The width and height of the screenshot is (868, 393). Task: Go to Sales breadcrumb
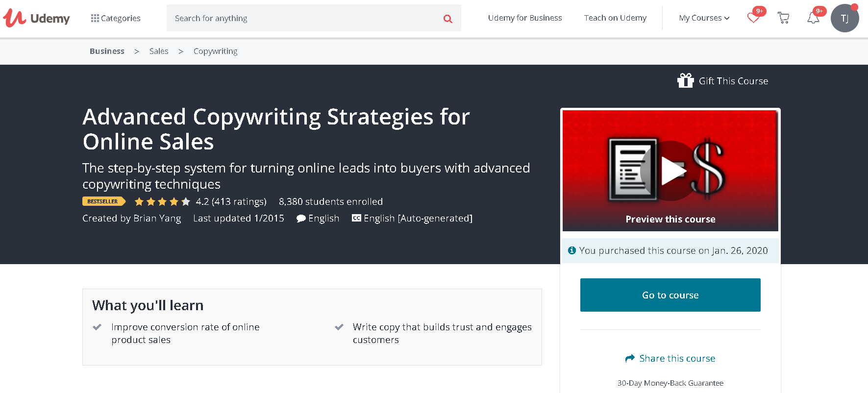pyautogui.click(x=159, y=51)
